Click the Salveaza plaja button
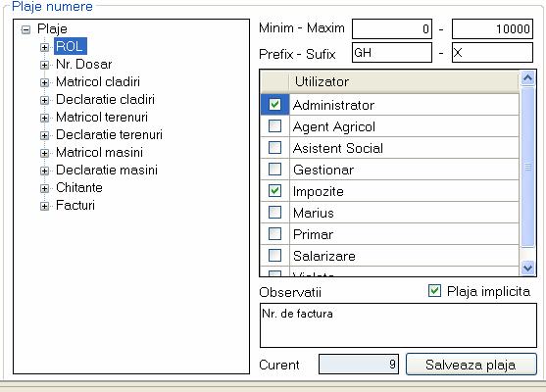Screen dimensions: 546x392 click(x=472, y=365)
